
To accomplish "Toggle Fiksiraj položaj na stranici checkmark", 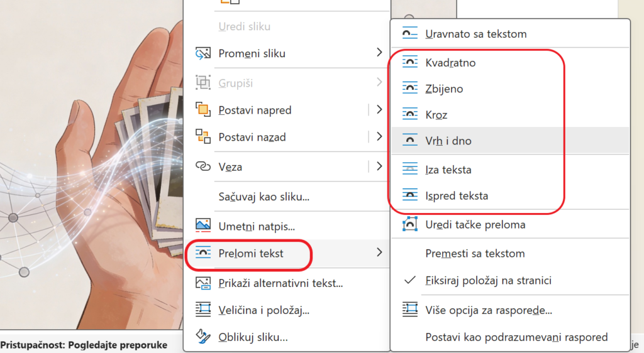I will [x=410, y=280].
